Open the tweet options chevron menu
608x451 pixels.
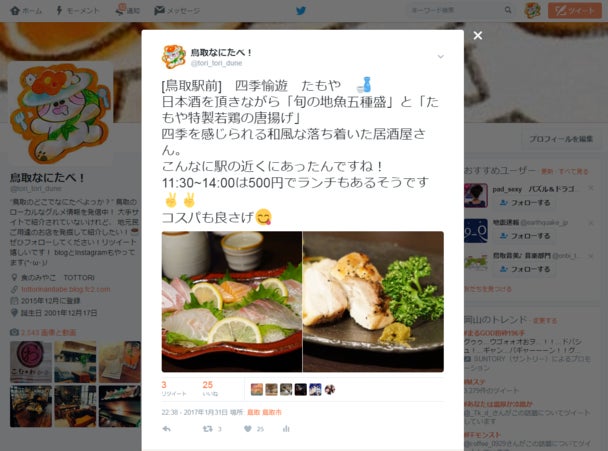[x=440, y=57]
